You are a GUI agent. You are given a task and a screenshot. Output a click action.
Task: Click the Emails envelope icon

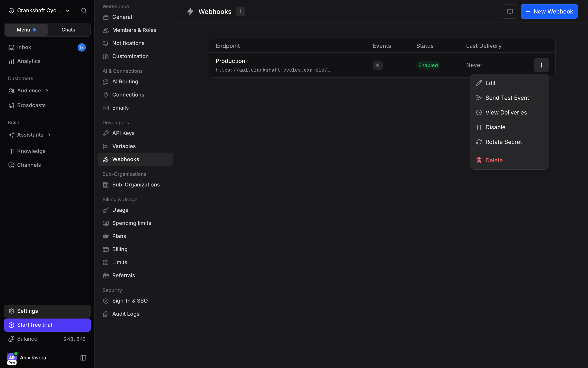pos(106,108)
